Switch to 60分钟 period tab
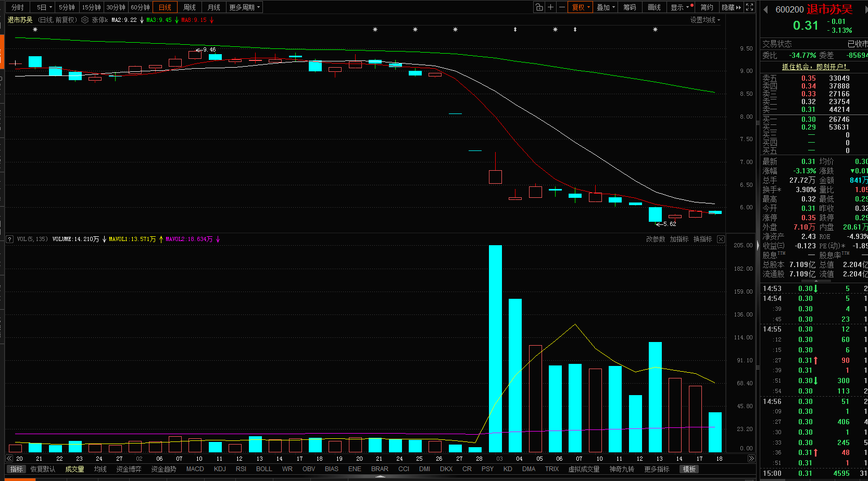Image resolution: width=868 pixels, height=481 pixels. click(x=140, y=7)
